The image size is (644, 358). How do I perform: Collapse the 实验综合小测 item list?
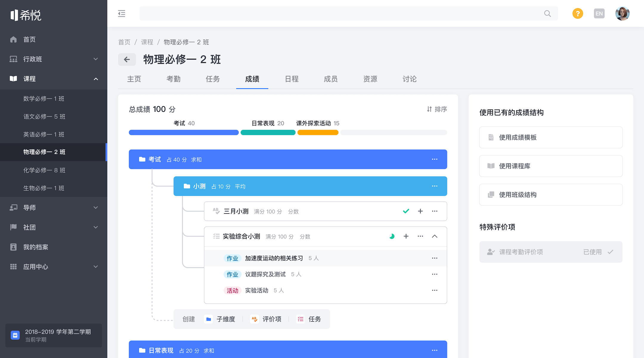[435, 236]
